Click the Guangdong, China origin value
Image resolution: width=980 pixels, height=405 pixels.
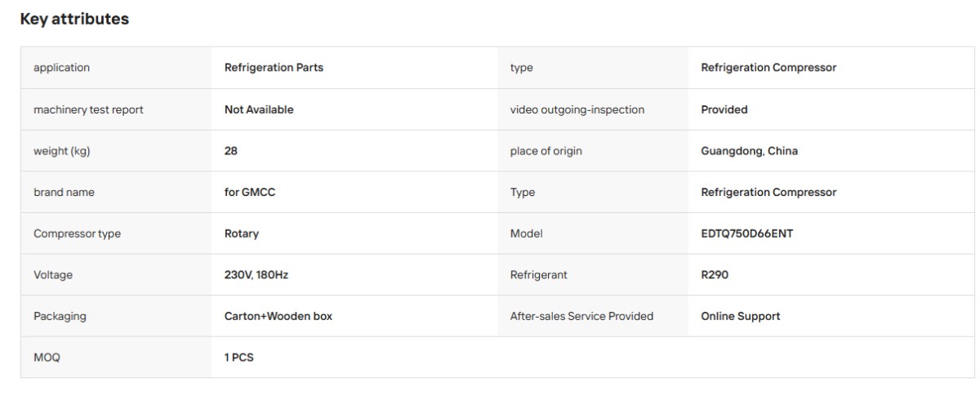pyautogui.click(x=750, y=151)
